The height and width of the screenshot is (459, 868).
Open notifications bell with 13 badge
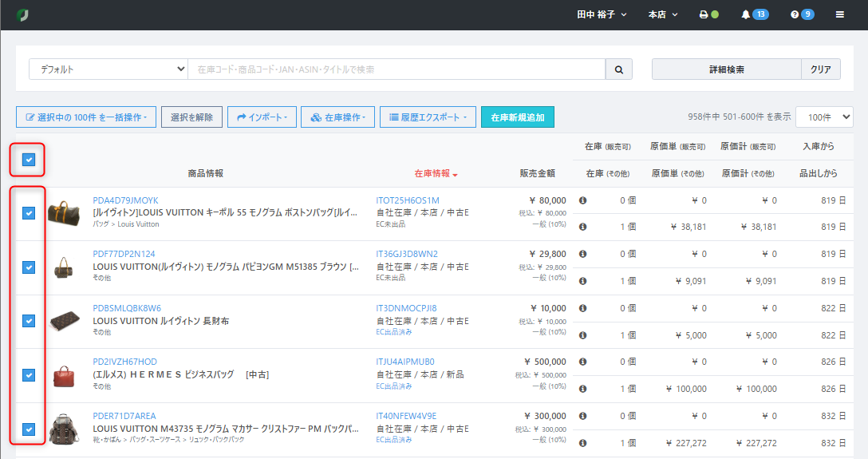(755, 14)
